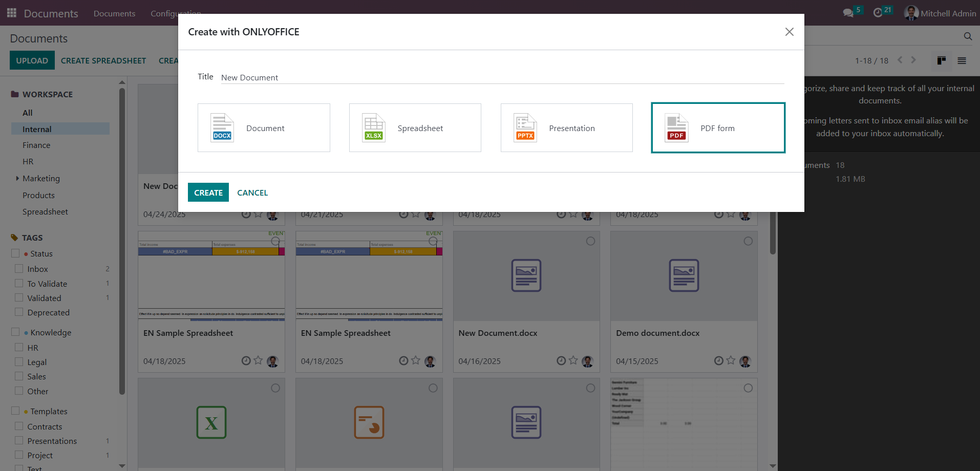Click the CREATE button in dialog

[208, 192]
